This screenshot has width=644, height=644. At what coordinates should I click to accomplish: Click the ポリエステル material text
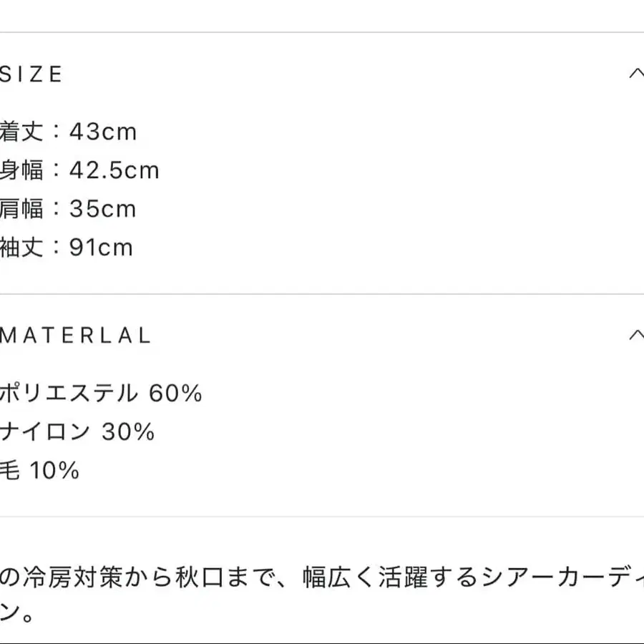tap(68, 393)
